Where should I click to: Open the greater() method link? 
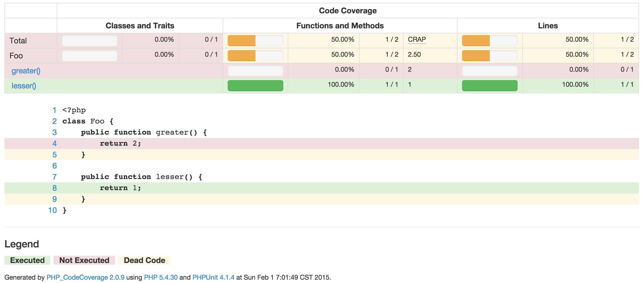(x=26, y=71)
